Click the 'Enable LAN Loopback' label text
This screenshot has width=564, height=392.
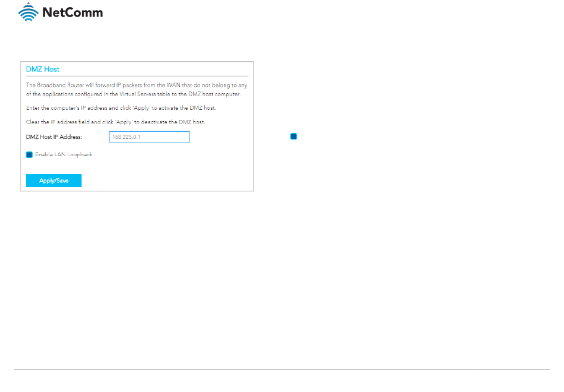[x=64, y=154]
